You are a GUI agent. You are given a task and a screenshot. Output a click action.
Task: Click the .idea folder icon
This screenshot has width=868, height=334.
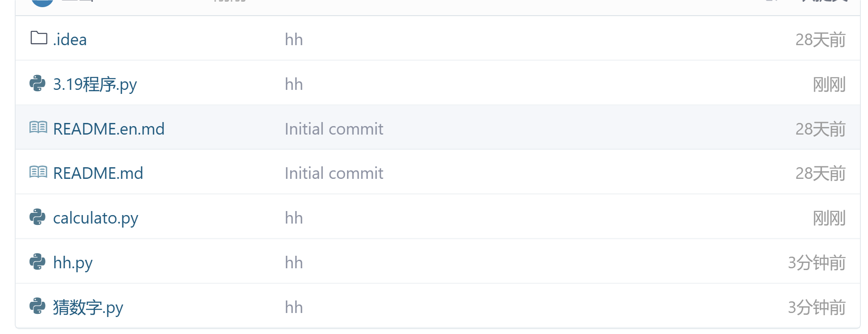click(x=39, y=38)
